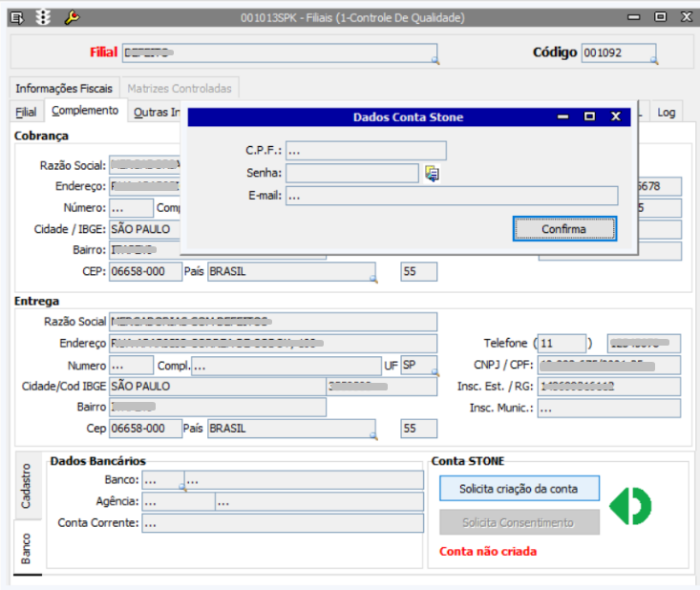Click the form list icon in title bar
The image size is (700, 590).
click(17, 18)
